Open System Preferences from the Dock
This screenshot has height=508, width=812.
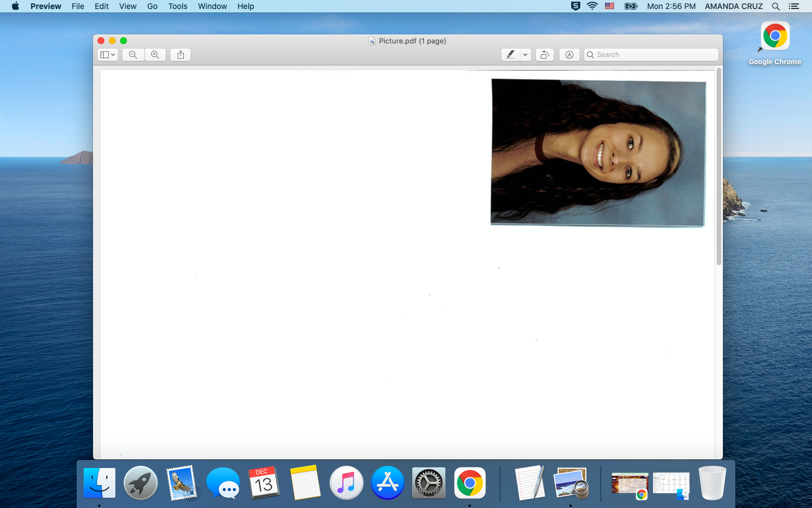[429, 483]
